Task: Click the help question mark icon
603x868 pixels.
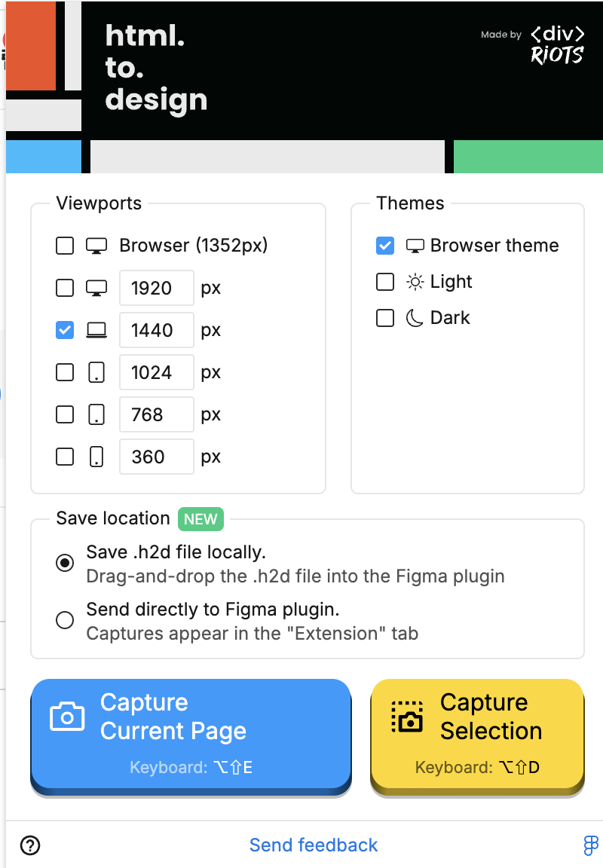Action: coord(30,845)
